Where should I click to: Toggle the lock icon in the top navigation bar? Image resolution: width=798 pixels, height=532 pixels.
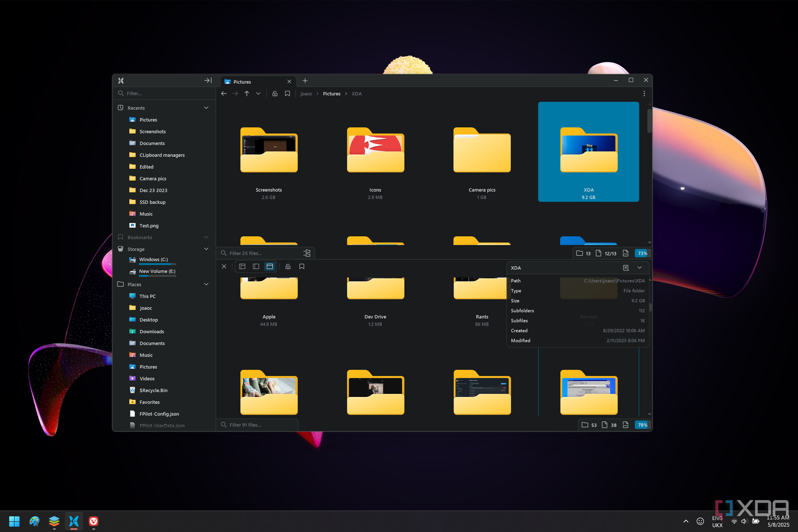(x=275, y=94)
